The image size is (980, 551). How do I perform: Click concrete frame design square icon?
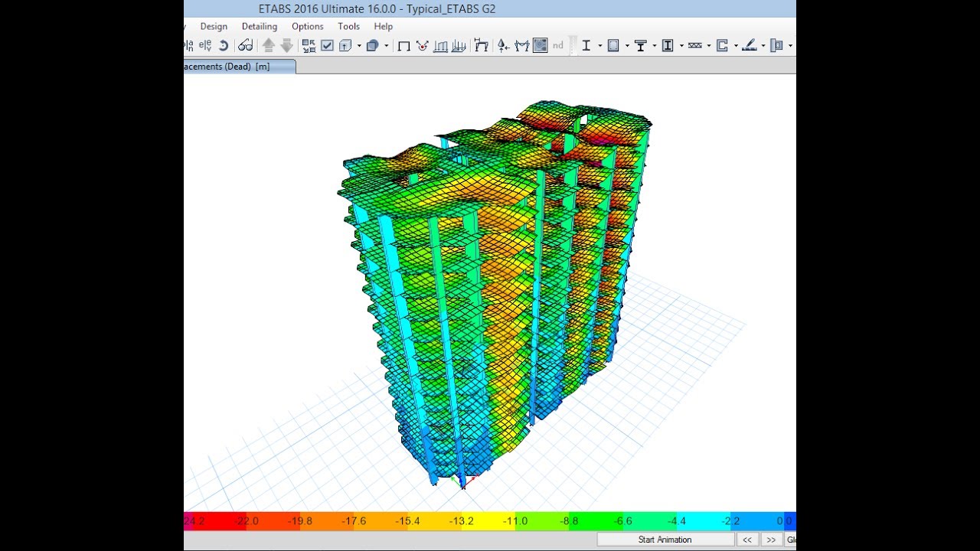pyautogui.click(x=613, y=46)
